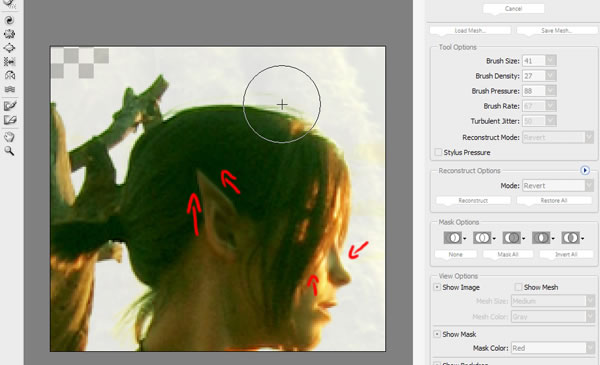This screenshot has width=600, height=365.
Task: Open the Brush Size dropdown arrow
Action: 551,60
